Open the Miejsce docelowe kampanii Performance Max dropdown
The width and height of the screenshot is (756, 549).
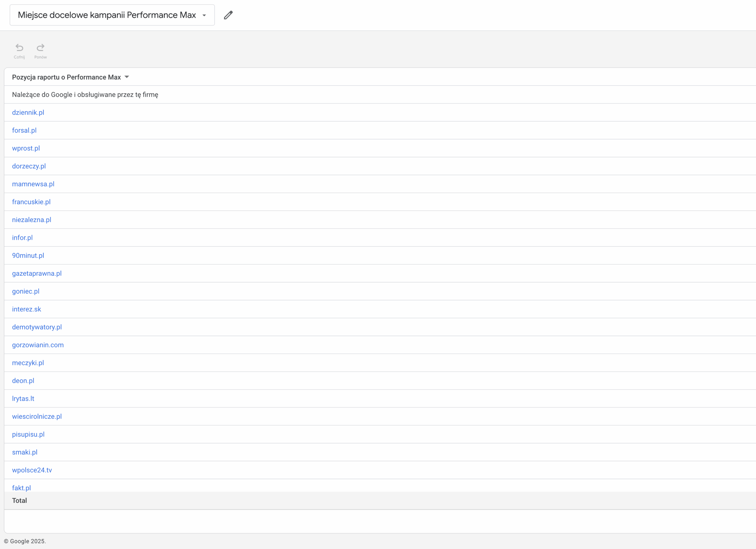(112, 15)
